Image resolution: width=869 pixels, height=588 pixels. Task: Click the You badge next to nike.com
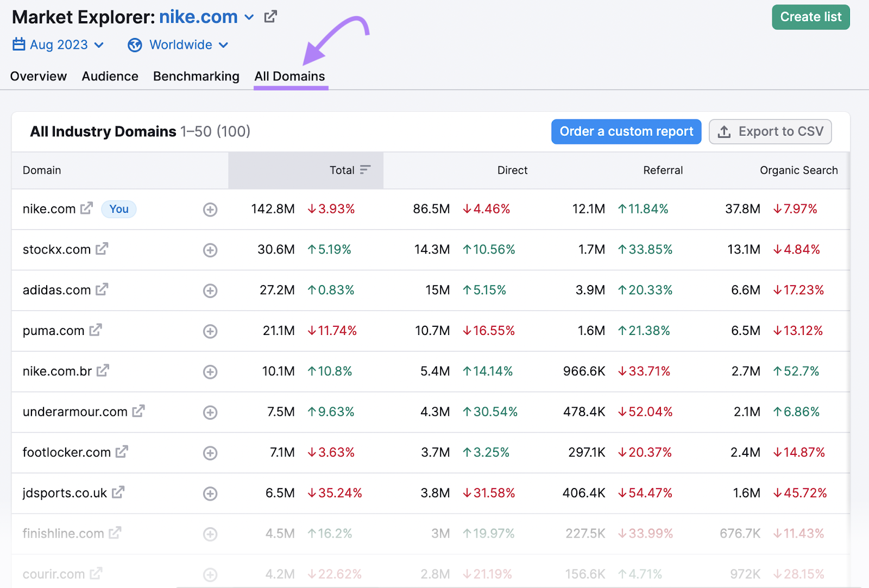pos(118,209)
